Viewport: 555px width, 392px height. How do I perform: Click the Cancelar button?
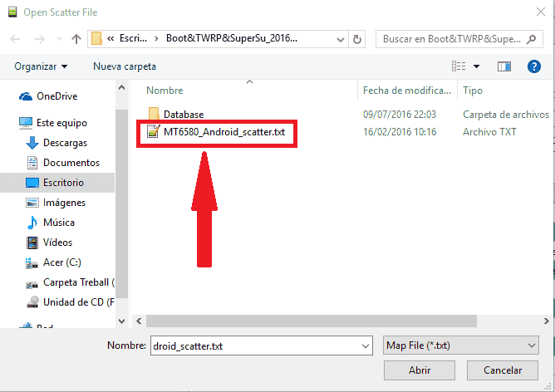pyautogui.click(x=503, y=370)
